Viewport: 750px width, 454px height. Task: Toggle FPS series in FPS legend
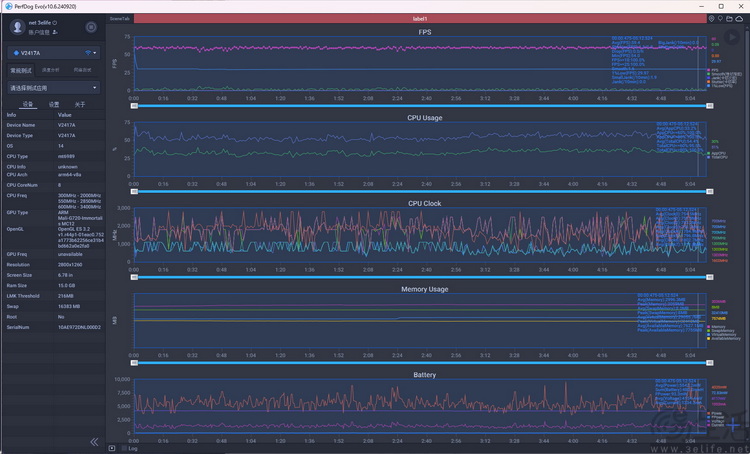point(715,70)
